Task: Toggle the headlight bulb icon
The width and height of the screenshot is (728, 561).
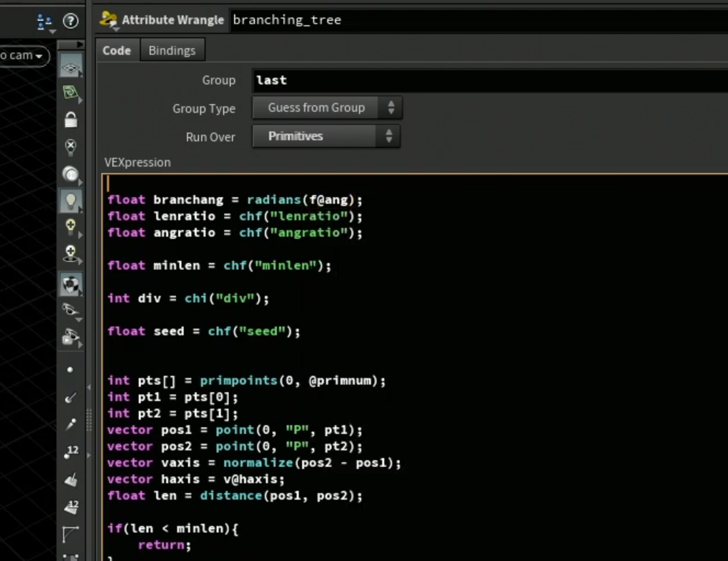Action: tap(71, 174)
